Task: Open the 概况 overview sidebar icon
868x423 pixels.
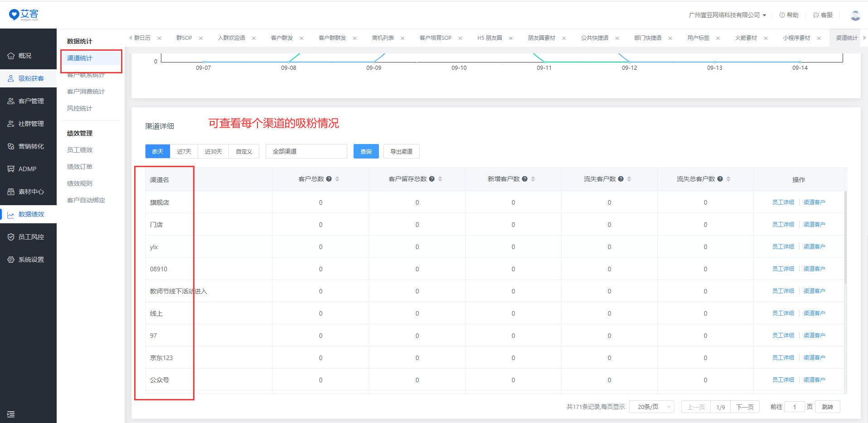Action: coord(11,56)
